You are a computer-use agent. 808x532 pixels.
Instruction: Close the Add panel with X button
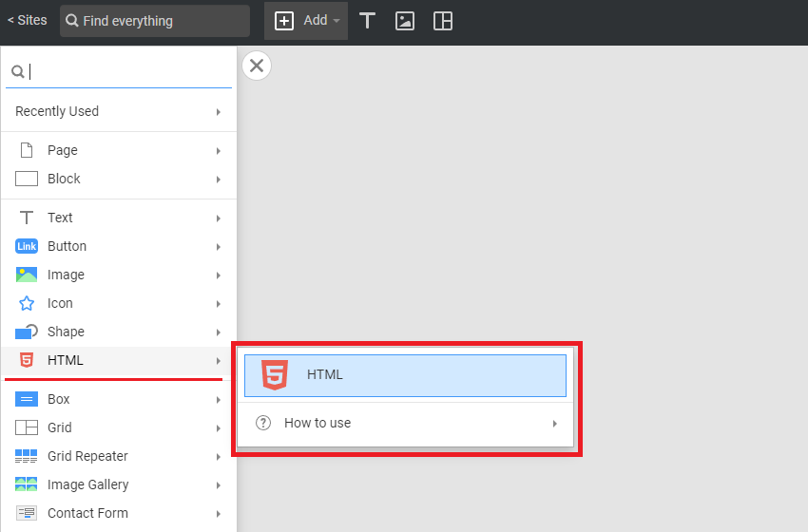pyautogui.click(x=257, y=66)
